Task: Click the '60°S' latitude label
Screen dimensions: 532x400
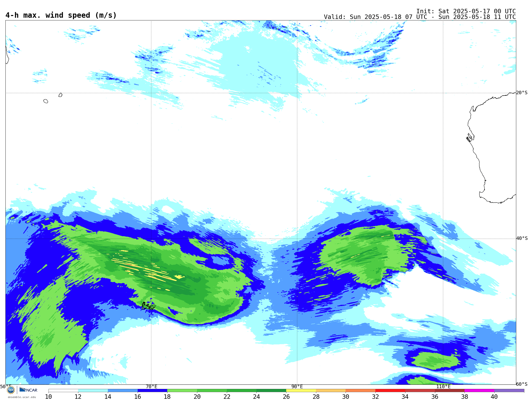Action: click(522, 384)
